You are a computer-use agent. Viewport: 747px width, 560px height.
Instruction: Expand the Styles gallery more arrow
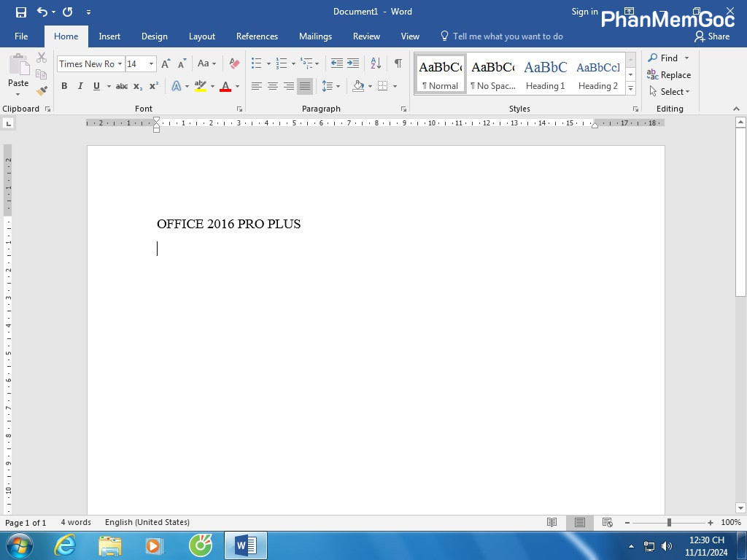pyautogui.click(x=631, y=90)
